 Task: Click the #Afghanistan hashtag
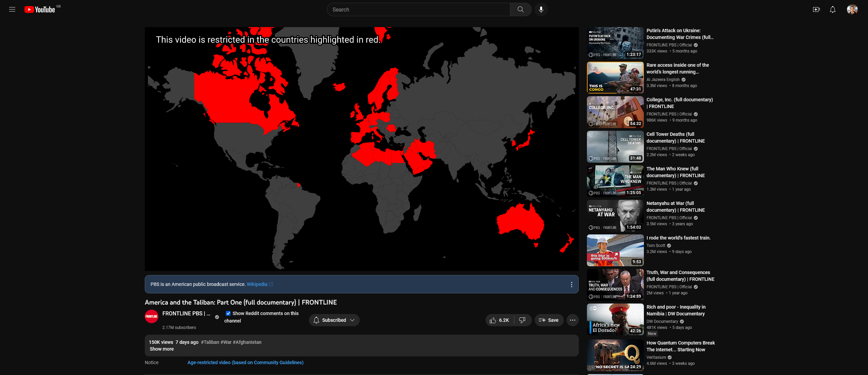click(x=247, y=342)
